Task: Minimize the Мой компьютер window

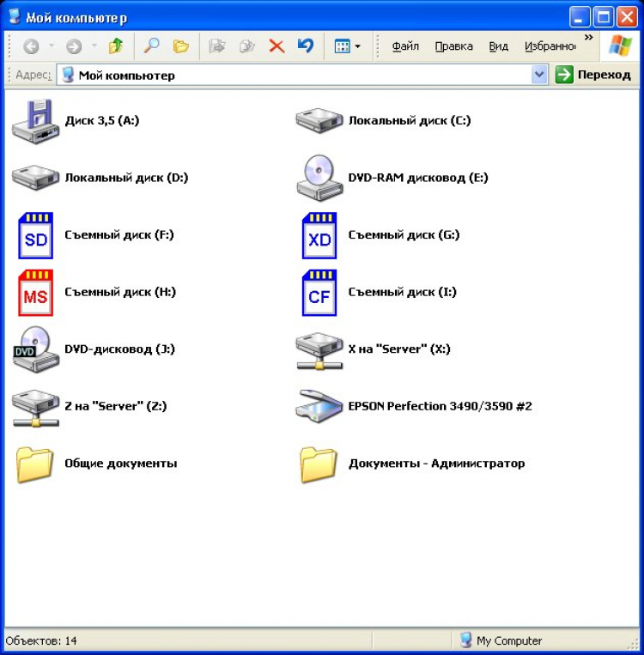Action: pos(580,17)
